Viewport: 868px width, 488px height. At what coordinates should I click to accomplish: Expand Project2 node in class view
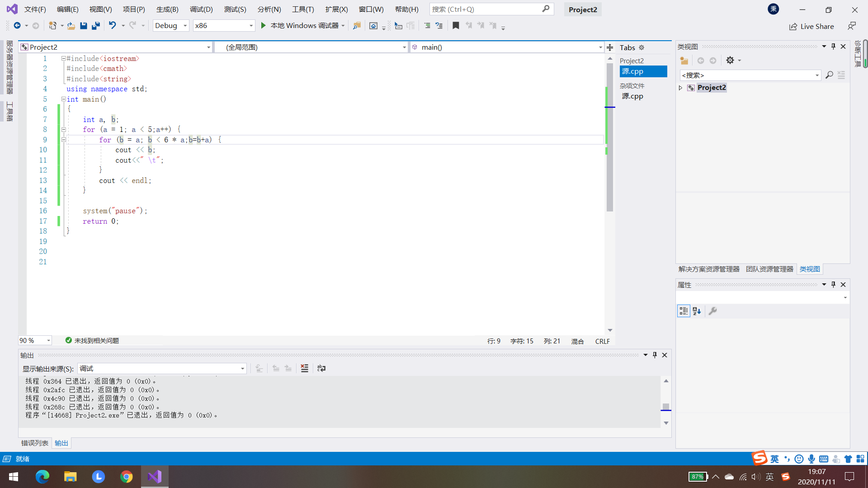(680, 88)
